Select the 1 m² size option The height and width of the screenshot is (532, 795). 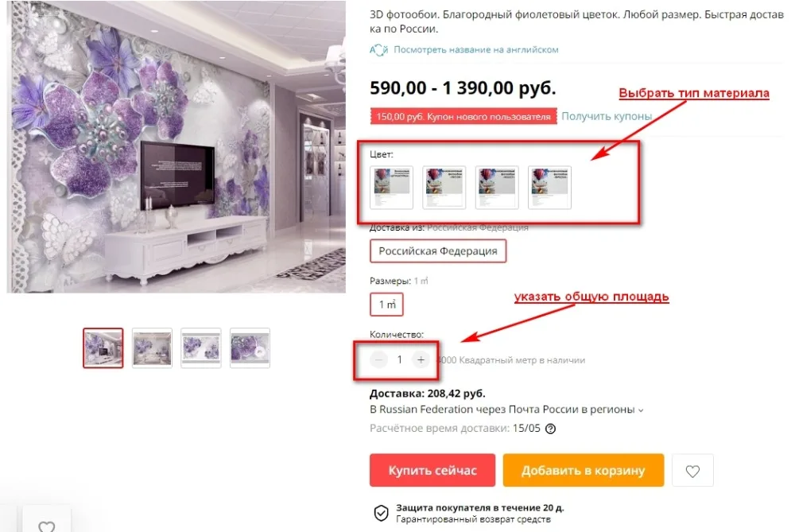pyautogui.click(x=387, y=305)
